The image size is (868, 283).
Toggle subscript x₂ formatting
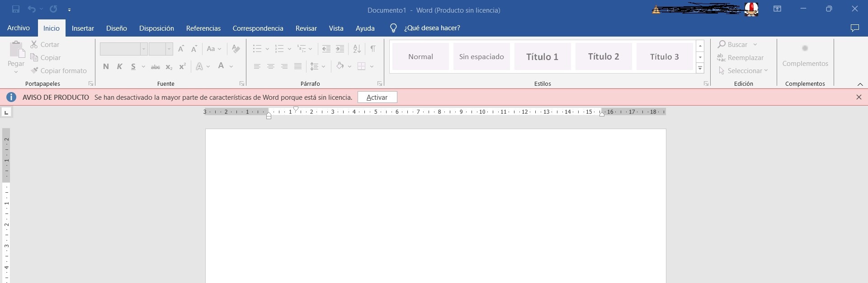click(169, 67)
